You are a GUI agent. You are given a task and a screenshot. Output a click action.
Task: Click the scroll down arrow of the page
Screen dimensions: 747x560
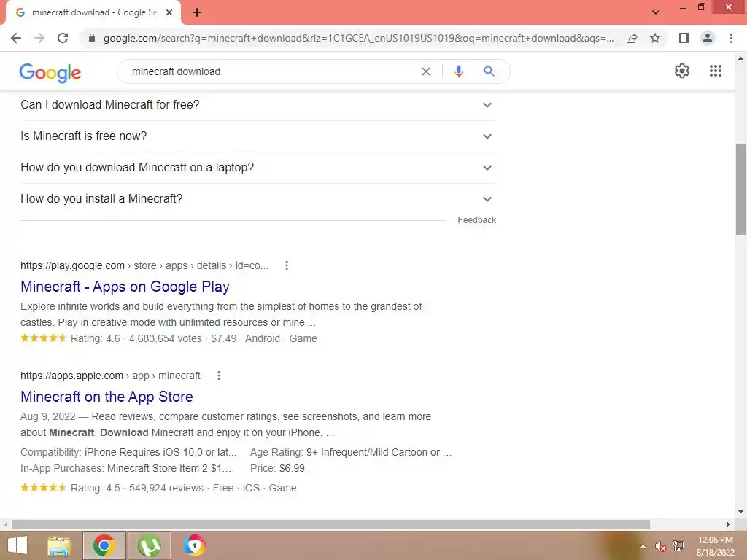(740, 512)
